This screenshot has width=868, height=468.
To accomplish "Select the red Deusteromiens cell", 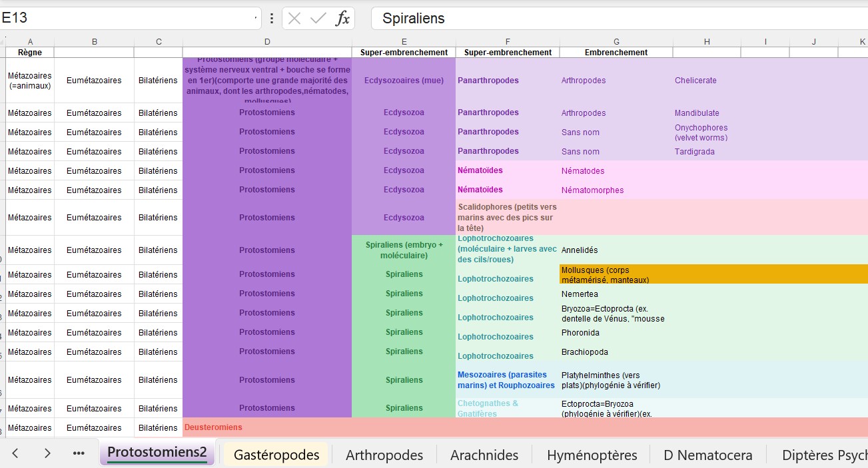I will (267, 427).
